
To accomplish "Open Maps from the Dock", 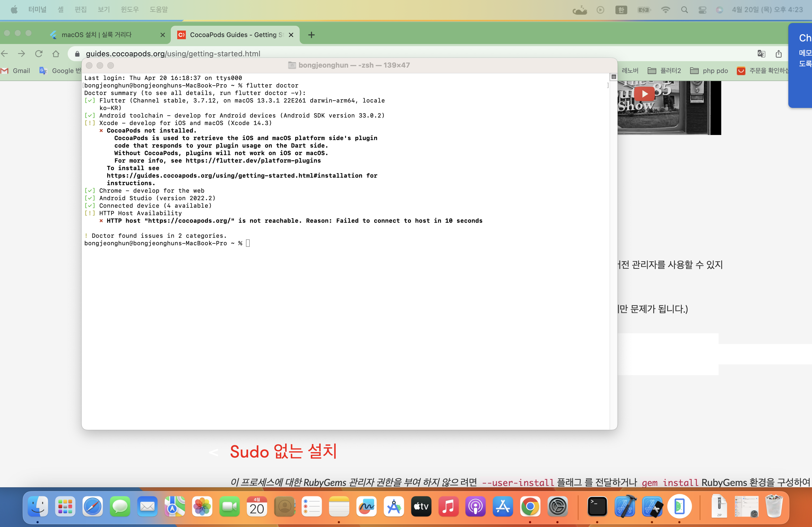I will pos(175,507).
